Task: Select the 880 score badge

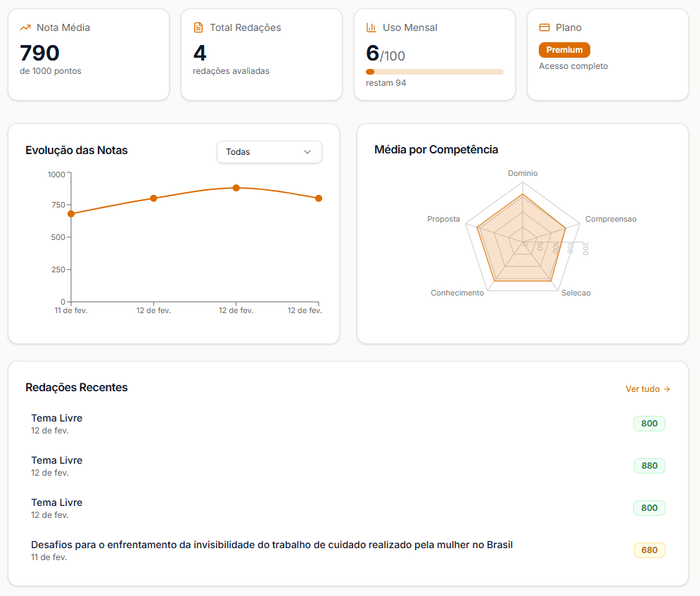Action: pyautogui.click(x=649, y=466)
